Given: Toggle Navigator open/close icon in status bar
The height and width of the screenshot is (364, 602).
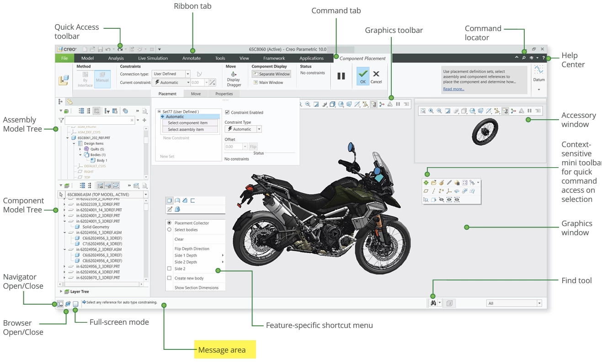Looking at the screenshot, I should (x=60, y=303).
